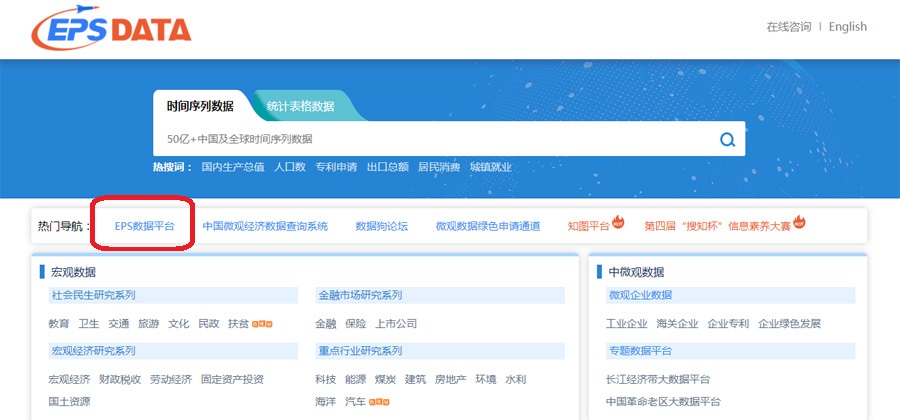The height and width of the screenshot is (420, 900).
Task: Open 海关企业 data link
Action: [677, 324]
